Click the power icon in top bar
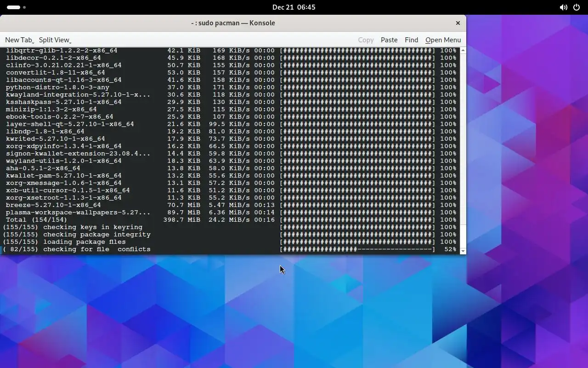Screen dimensions: 588x368 point(577,7)
